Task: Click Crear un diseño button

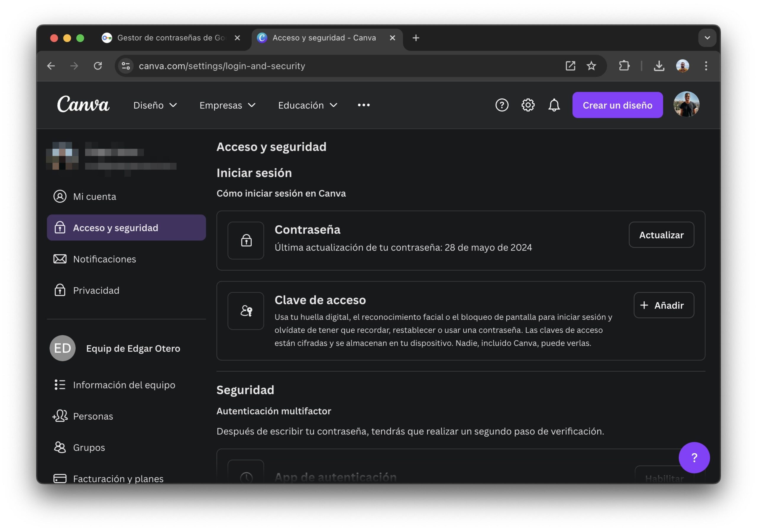Action: (617, 105)
